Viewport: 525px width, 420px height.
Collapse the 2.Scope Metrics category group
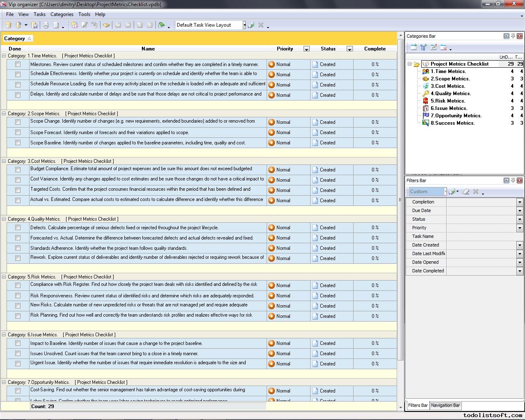click(x=4, y=114)
